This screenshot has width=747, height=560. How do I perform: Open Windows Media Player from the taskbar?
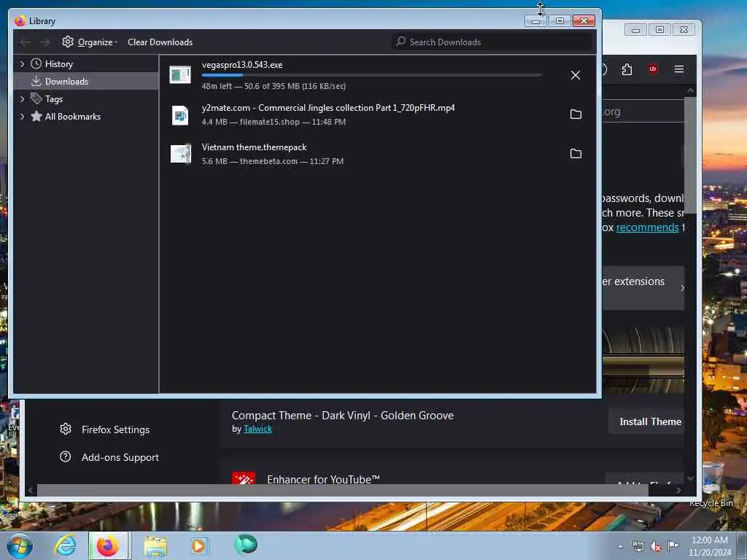point(198,545)
